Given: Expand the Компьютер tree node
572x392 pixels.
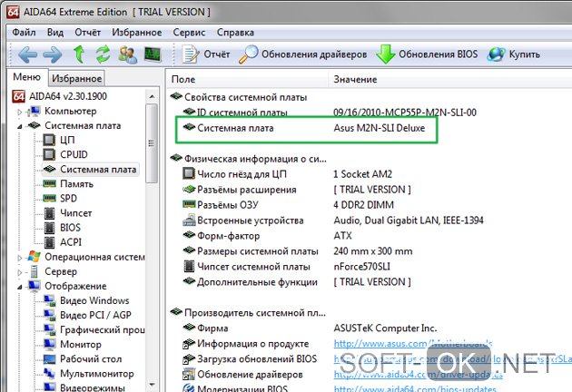Looking at the screenshot, I should pyautogui.click(x=20, y=112).
